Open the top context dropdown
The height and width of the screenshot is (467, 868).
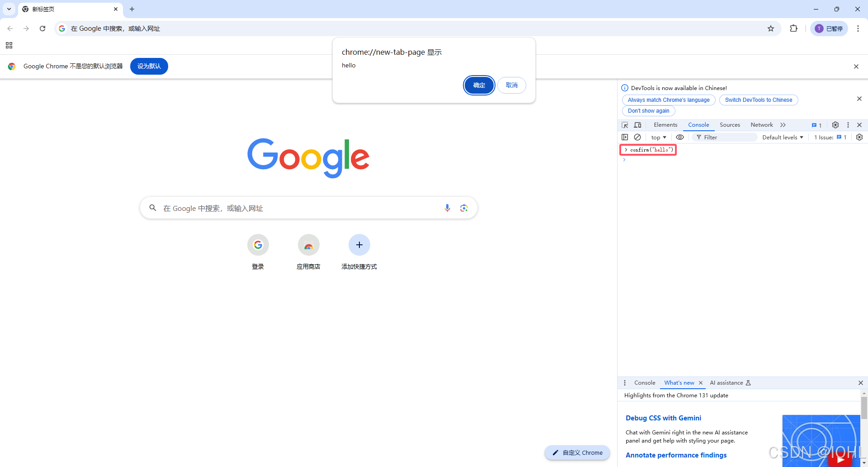click(x=659, y=137)
